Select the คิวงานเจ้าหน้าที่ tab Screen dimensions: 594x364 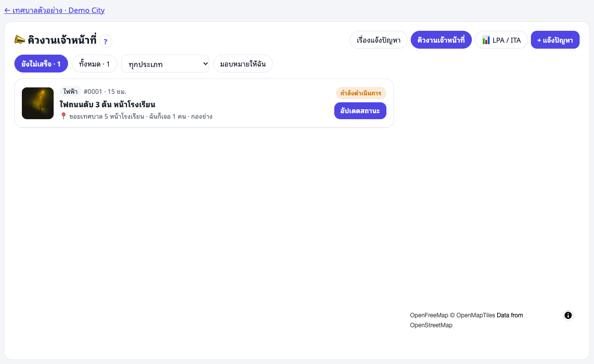[x=441, y=40]
